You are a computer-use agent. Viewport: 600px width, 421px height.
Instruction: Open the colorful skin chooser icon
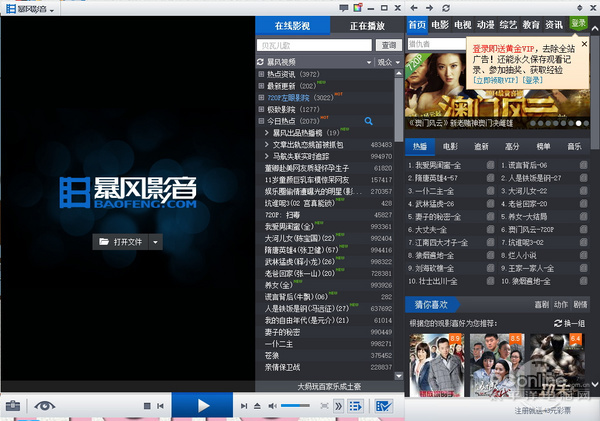[x=357, y=8]
